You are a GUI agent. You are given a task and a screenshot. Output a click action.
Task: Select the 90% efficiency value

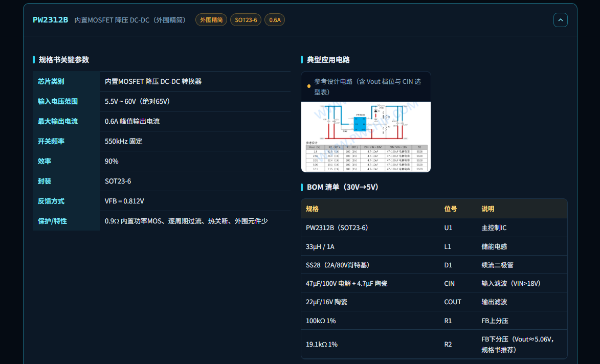[112, 161]
